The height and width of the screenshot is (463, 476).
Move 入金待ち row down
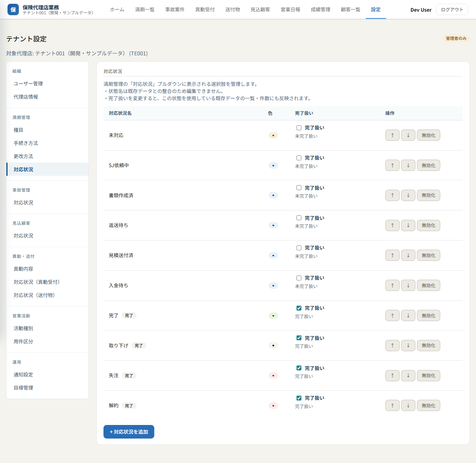point(408,285)
